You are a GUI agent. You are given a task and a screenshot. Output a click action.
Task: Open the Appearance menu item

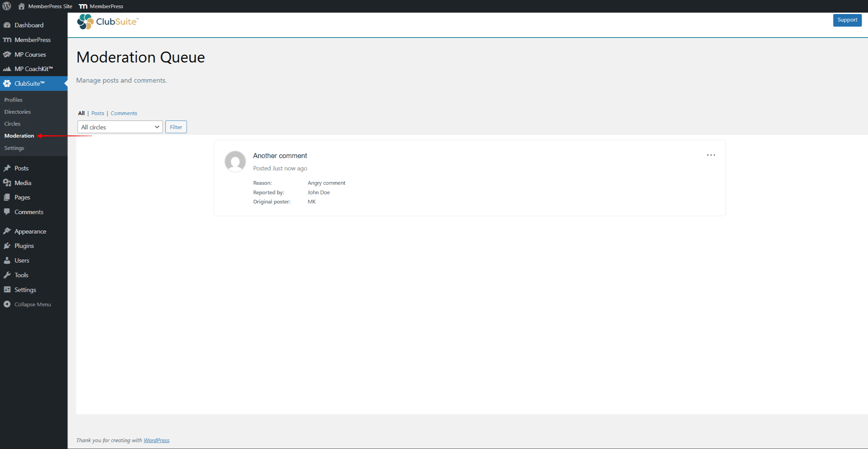point(30,231)
